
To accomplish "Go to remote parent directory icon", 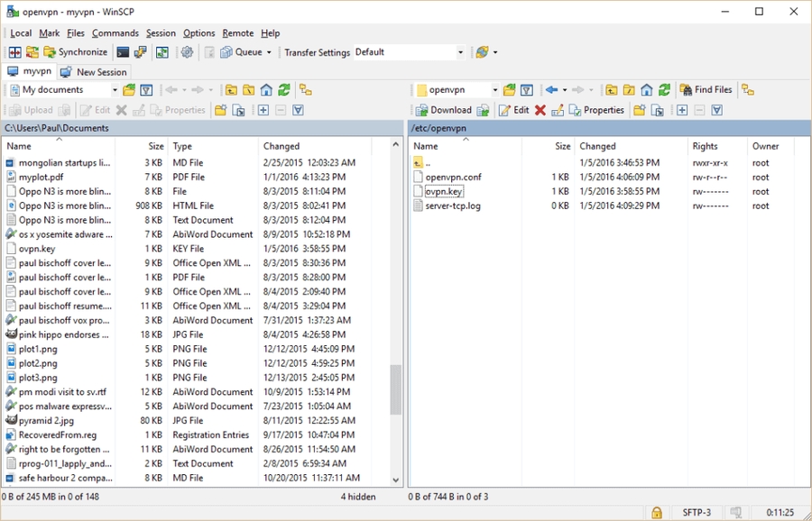I will tap(612, 90).
